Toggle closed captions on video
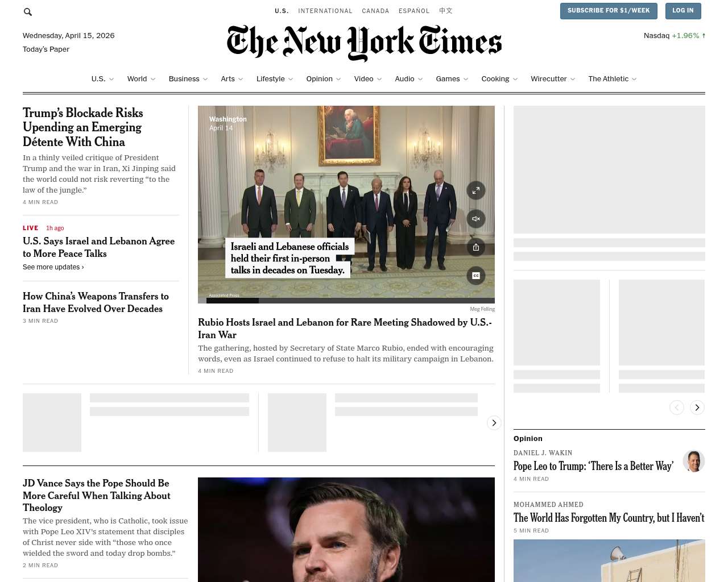The image size is (728, 582). pos(476,276)
